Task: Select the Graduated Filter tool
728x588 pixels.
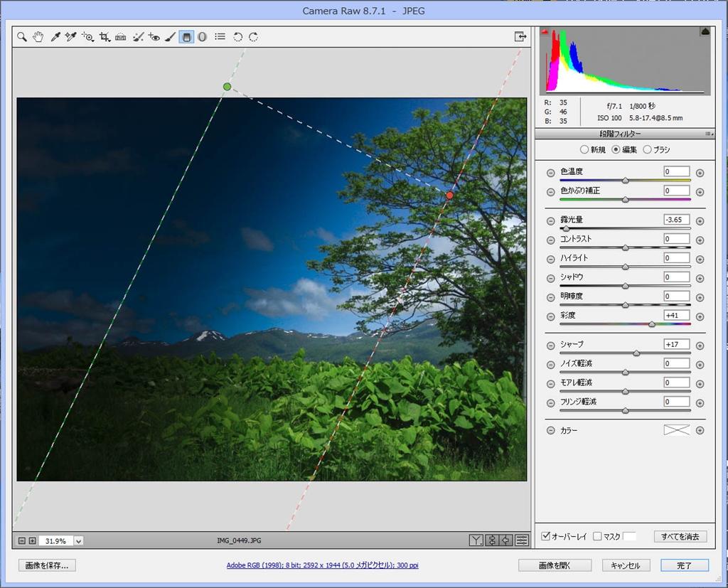Action: 186,37
